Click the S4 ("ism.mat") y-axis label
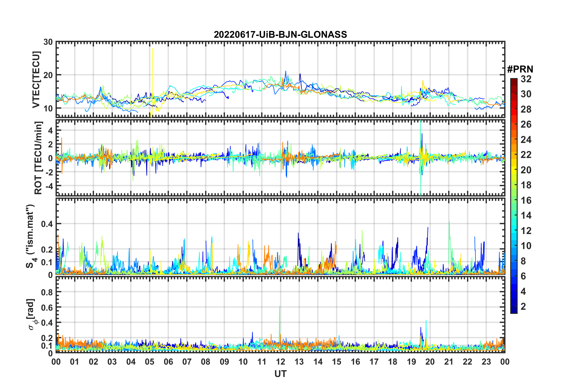 point(30,236)
